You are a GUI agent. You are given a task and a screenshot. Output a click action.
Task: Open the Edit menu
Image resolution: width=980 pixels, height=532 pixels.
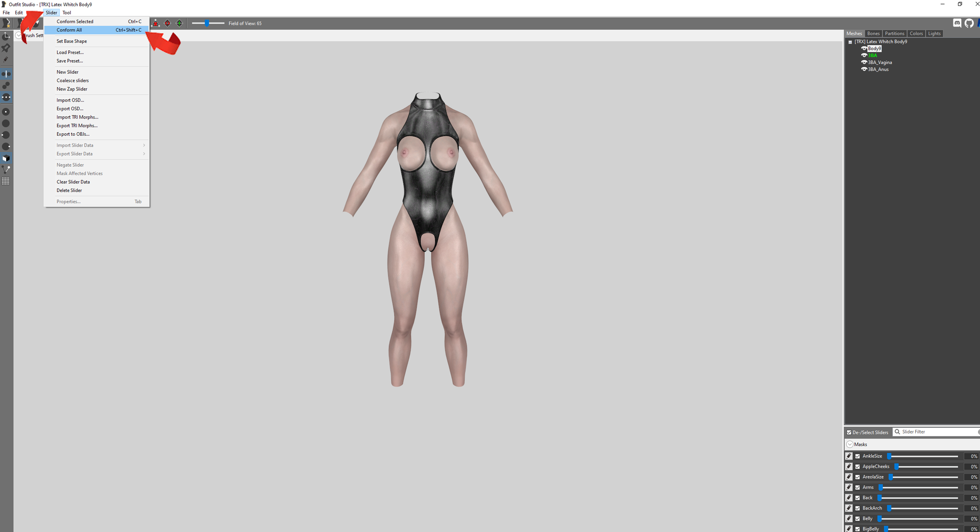19,13
